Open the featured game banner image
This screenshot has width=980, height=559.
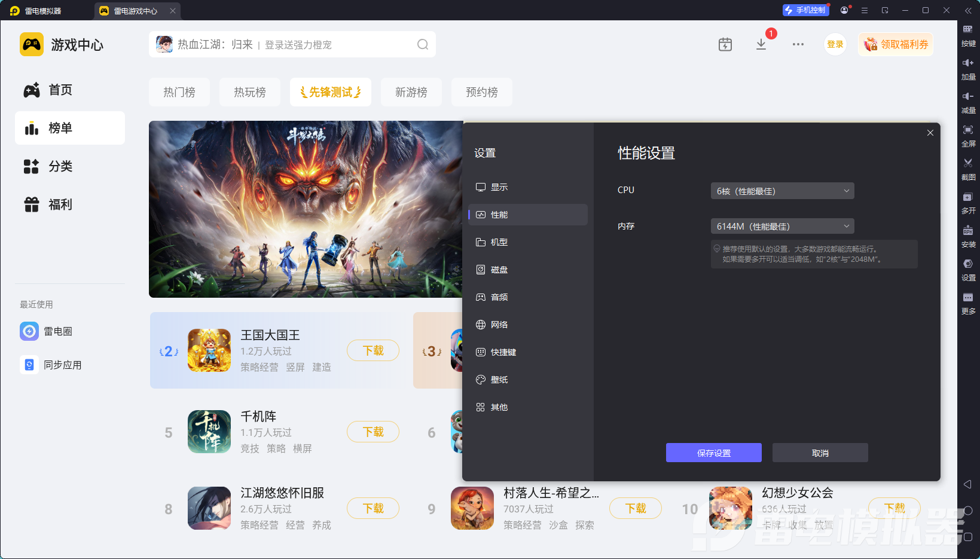(x=306, y=209)
